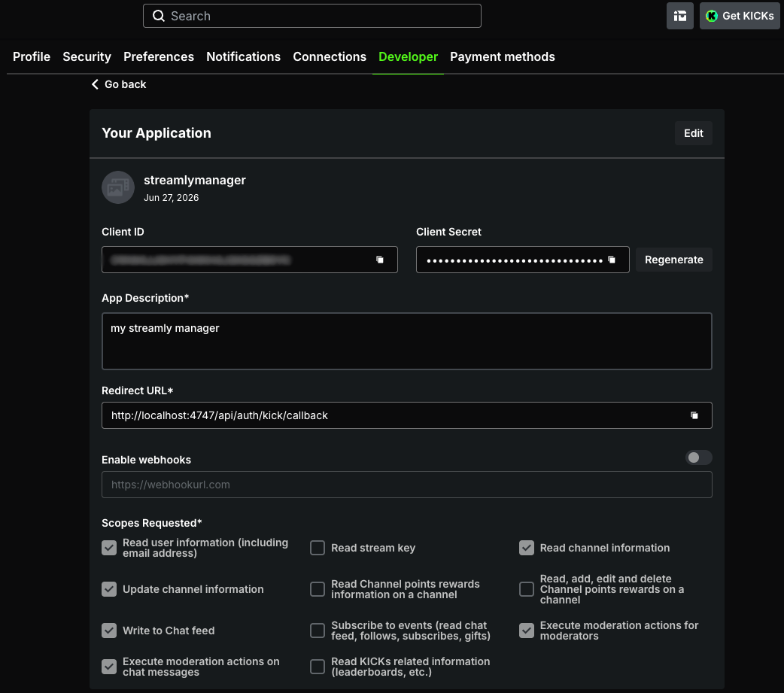
Task: Open the gift inventory icon beside Get KICKs
Action: (x=680, y=16)
